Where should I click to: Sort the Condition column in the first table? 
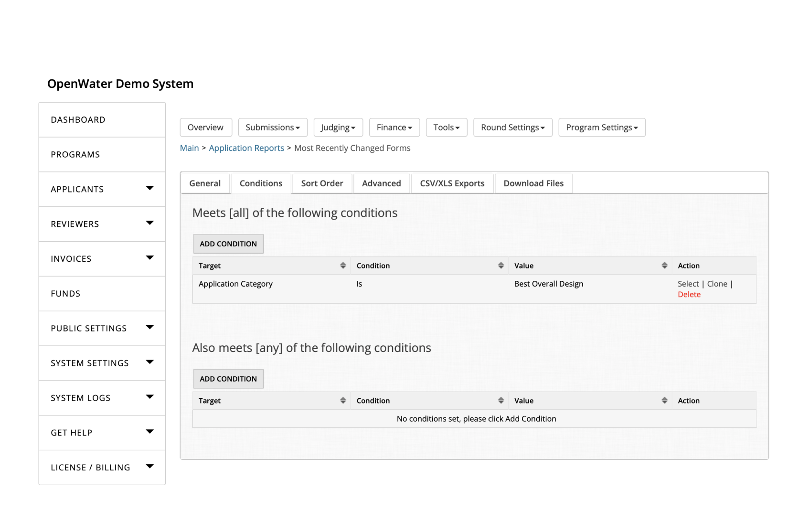point(501,265)
